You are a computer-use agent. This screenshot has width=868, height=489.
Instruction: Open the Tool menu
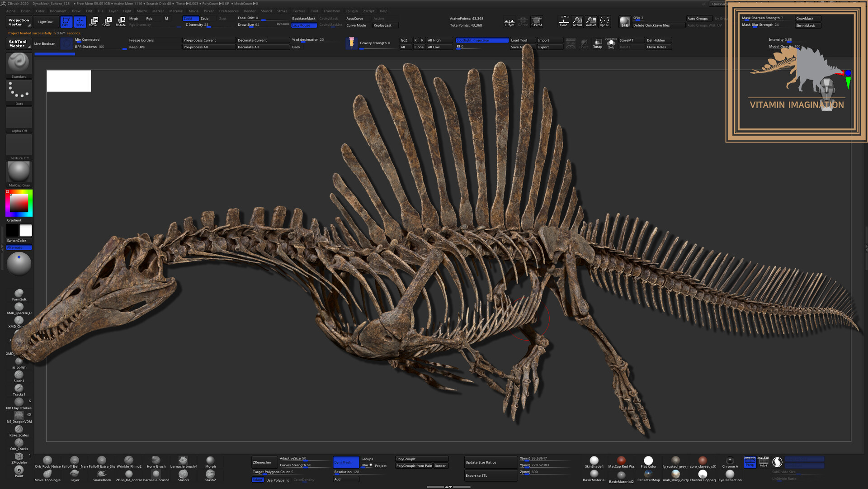(314, 11)
